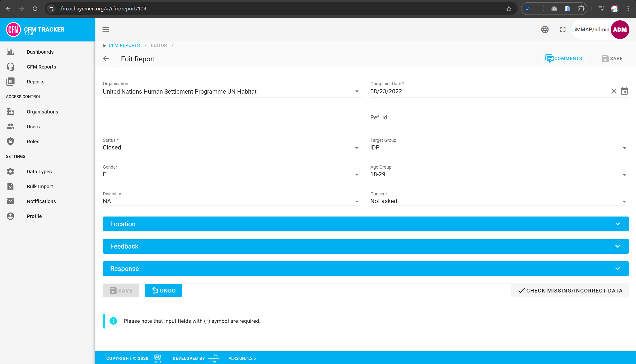Open Notifications via the envelope icon

[10, 201]
